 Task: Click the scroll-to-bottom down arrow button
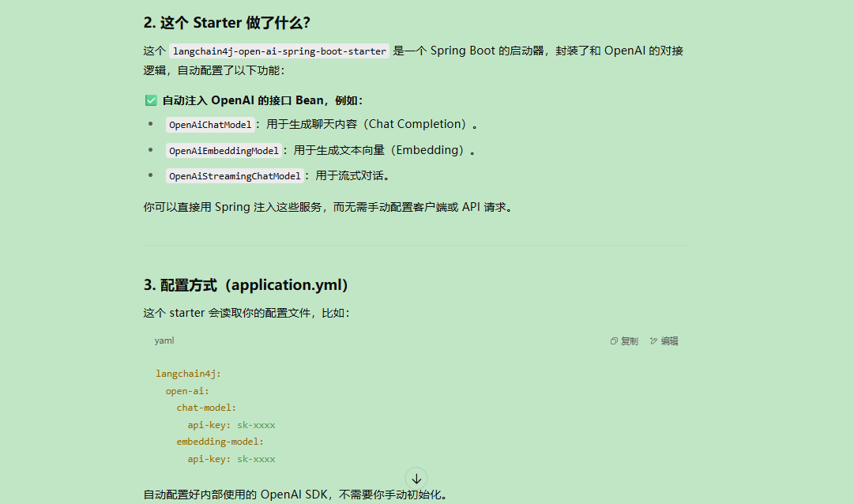[x=416, y=479]
